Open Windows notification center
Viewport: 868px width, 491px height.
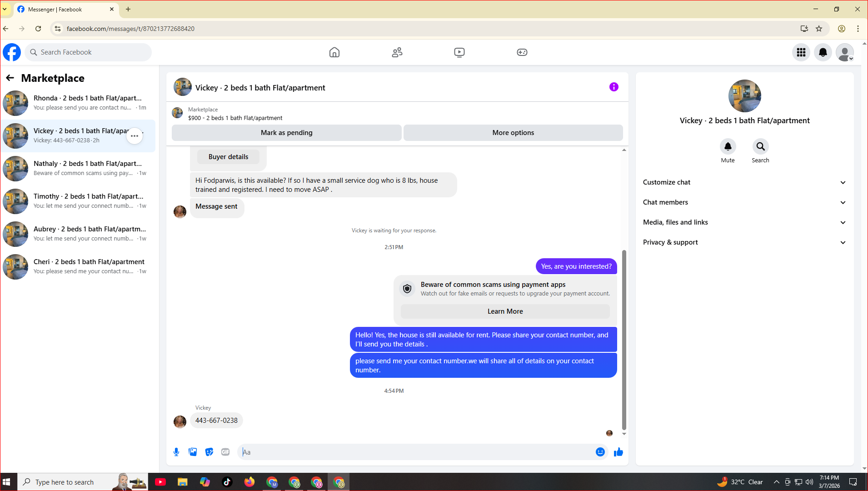(x=853, y=482)
